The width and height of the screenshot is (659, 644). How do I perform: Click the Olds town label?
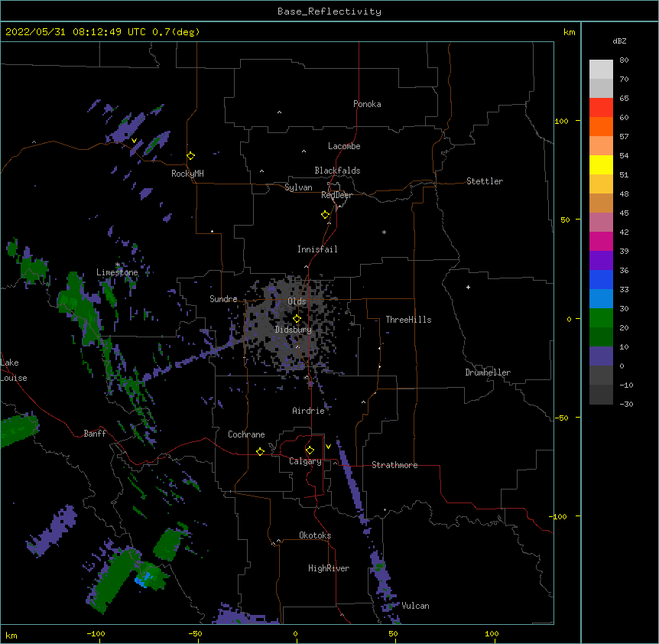297,301
